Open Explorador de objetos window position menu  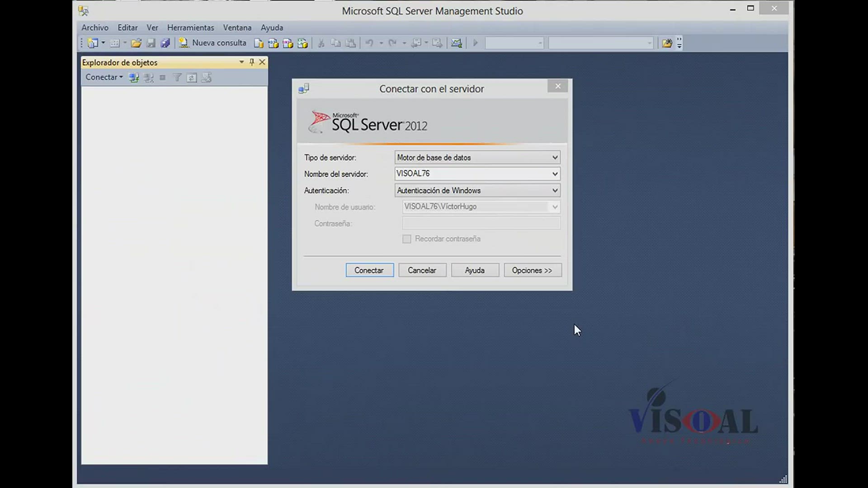pyautogui.click(x=241, y=62)
